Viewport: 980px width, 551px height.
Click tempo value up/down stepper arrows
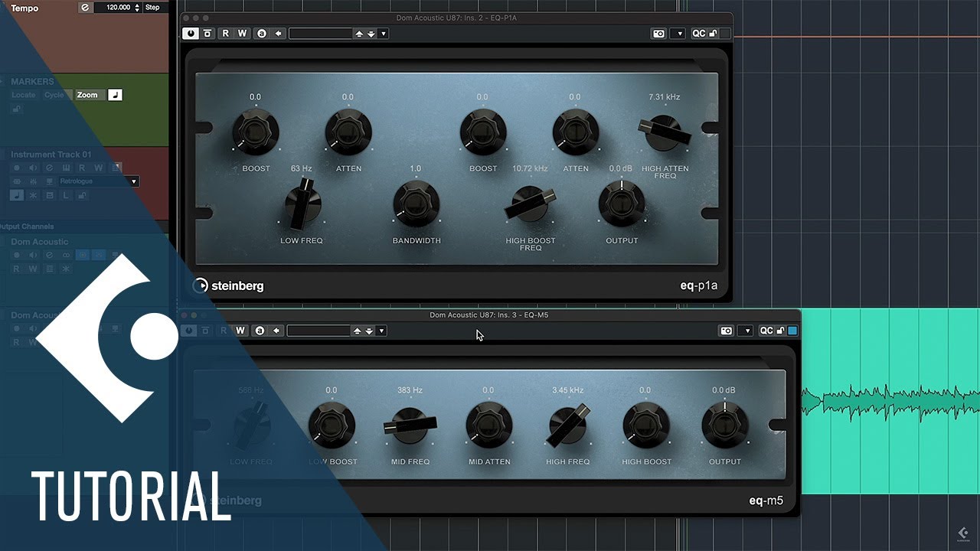[x=136, y=7]
